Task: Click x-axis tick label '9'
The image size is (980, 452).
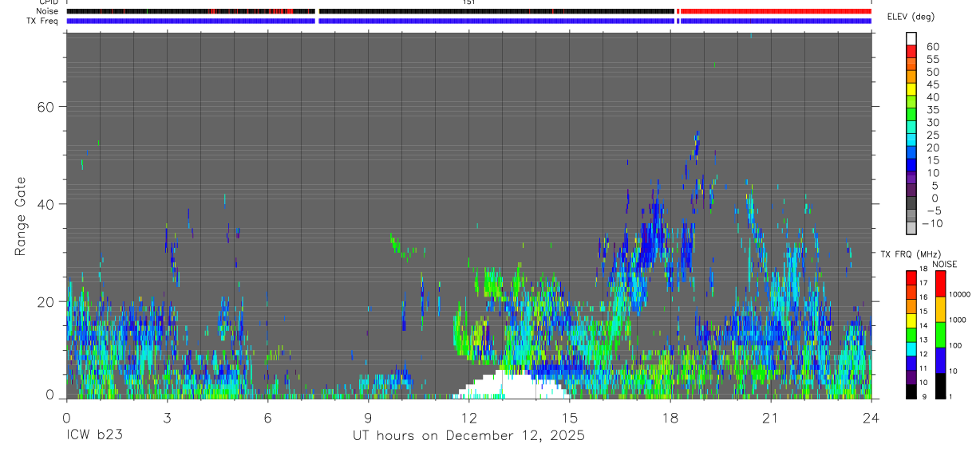Action: coord(368,418)
